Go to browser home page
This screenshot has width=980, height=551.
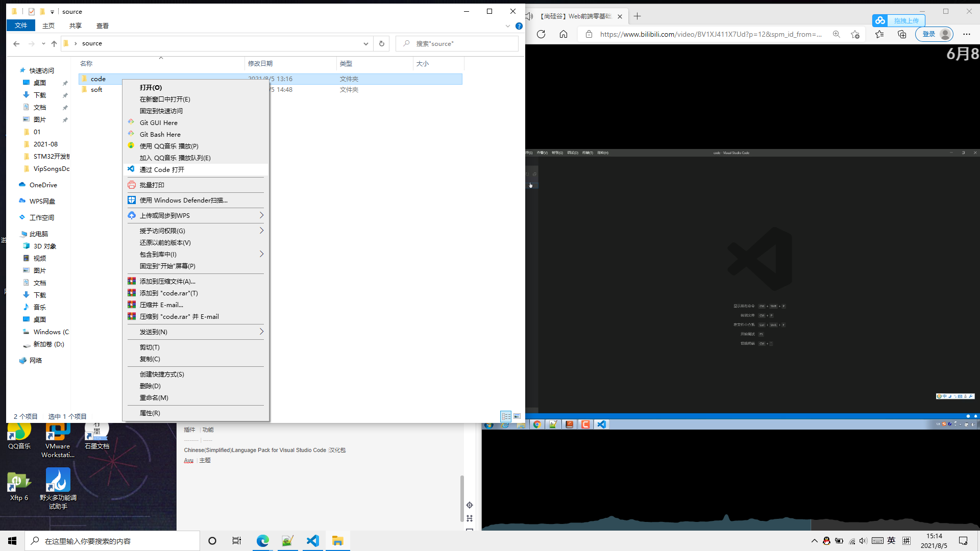tap(563, 34)
